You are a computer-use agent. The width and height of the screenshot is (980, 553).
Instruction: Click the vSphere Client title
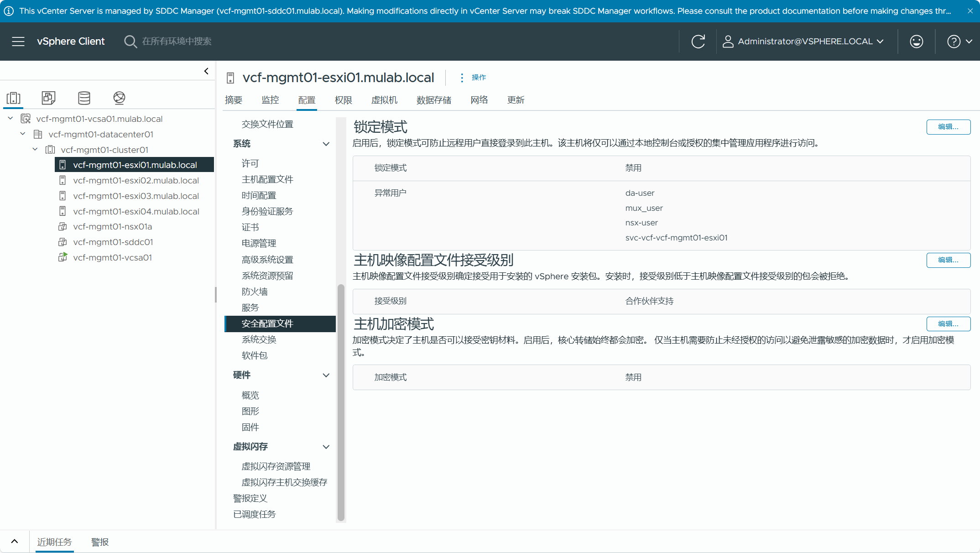coord(71,42)
